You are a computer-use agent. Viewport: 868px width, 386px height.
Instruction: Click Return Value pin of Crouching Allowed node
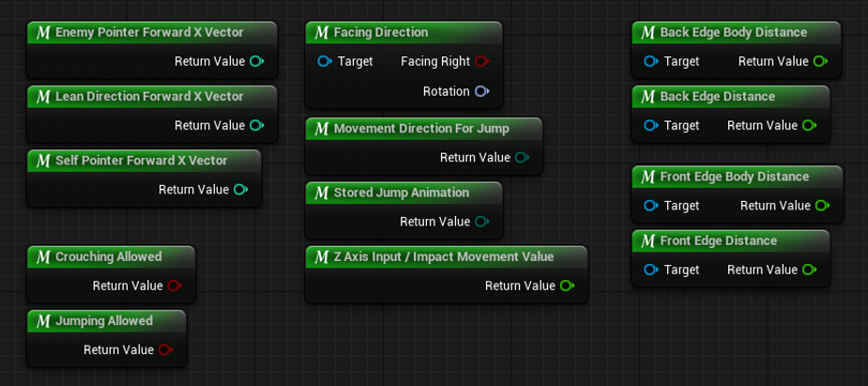tap(175, 286)
